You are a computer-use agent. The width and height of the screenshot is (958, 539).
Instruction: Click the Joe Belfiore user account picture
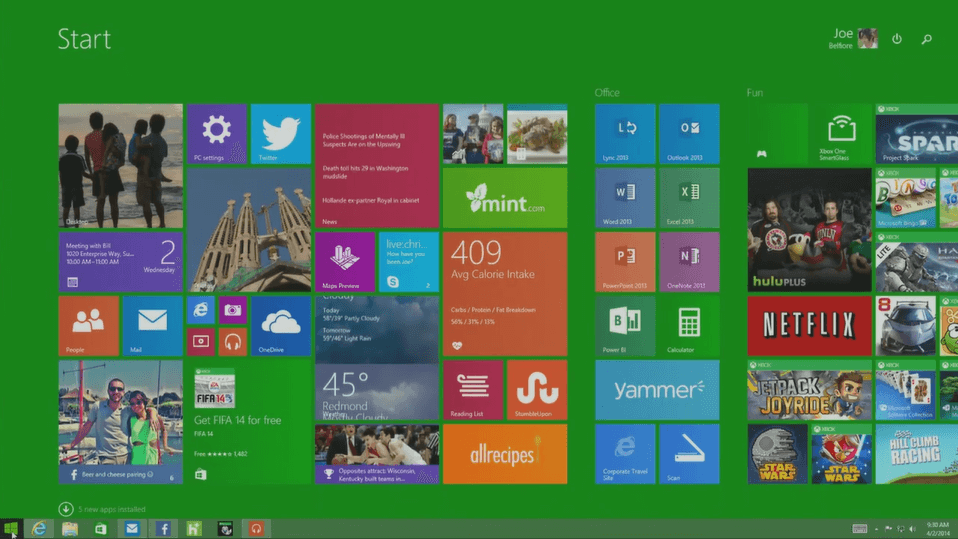pyautogui.click(x=867, y=38)
